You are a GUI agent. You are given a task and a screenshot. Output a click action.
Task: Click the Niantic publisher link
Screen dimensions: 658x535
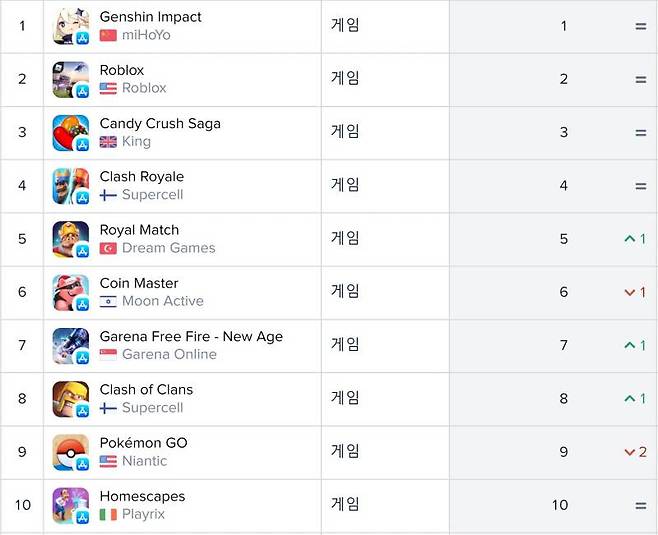pyautogui.click(x=144, y=461)
